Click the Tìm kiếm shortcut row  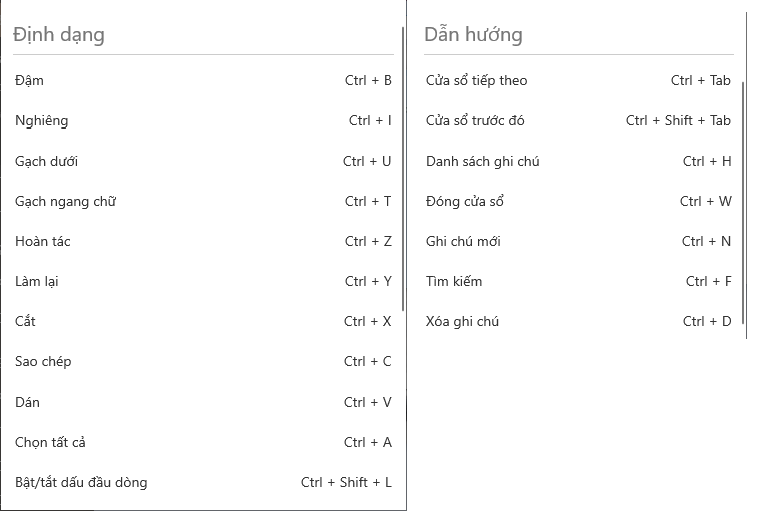coord(578,282)
